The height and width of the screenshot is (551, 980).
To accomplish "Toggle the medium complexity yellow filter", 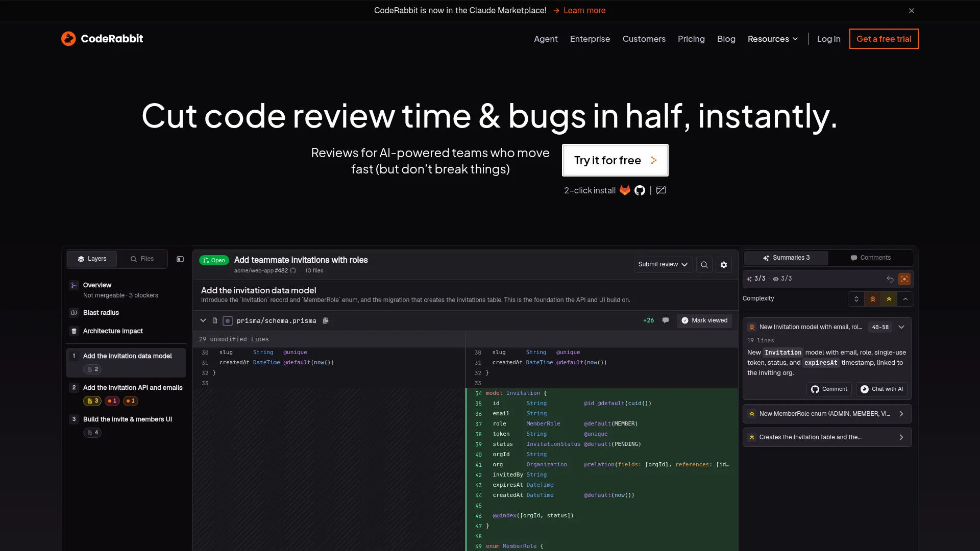I will [x=889, y=299].
